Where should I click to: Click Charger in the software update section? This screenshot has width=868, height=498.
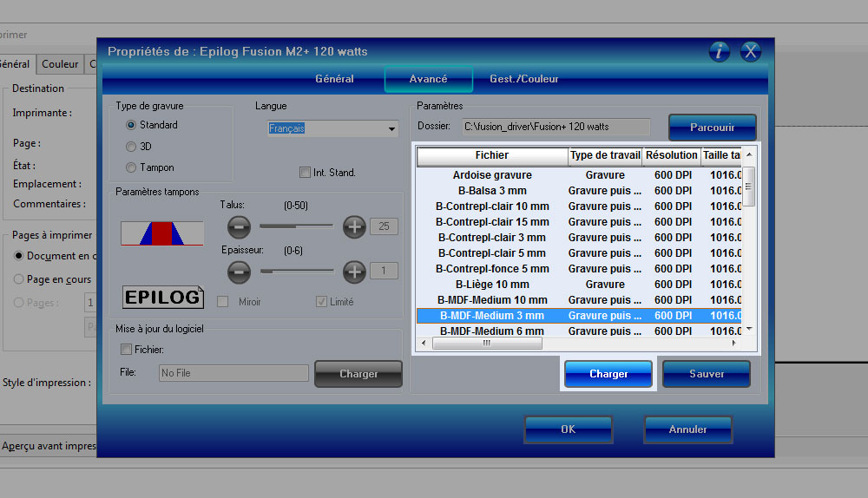coord(358,374)
